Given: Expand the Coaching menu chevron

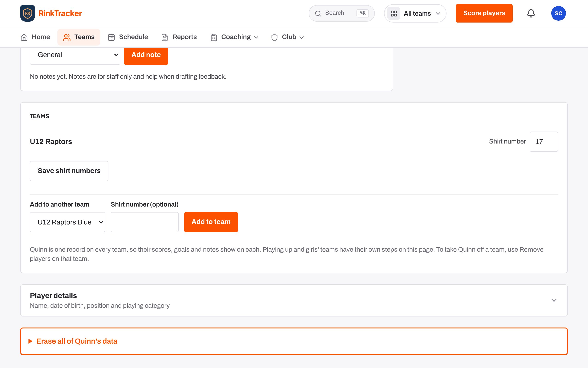Looking at the screenshot, I should pyautogui.click(x=256, y=37).
